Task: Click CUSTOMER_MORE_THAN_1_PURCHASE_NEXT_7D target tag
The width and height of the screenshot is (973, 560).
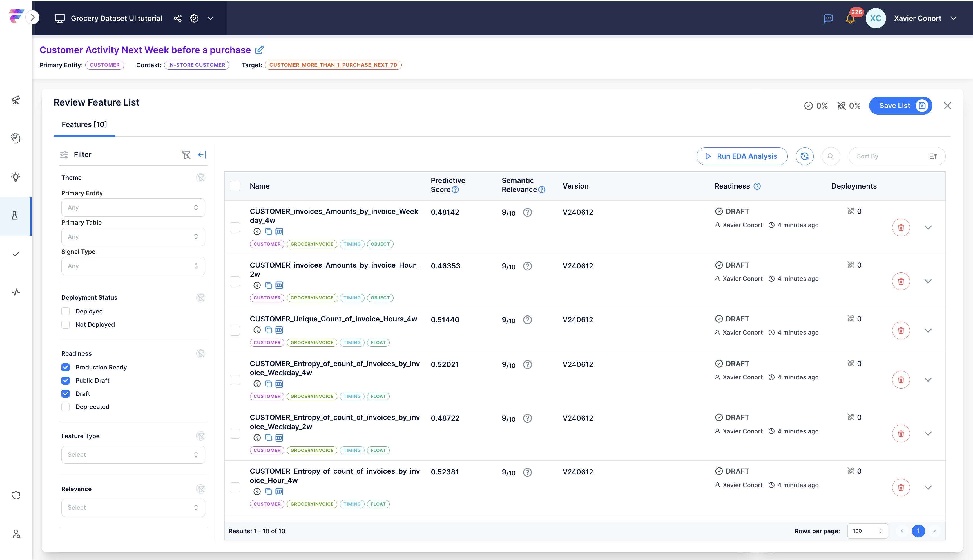Action: coord(333,65)
